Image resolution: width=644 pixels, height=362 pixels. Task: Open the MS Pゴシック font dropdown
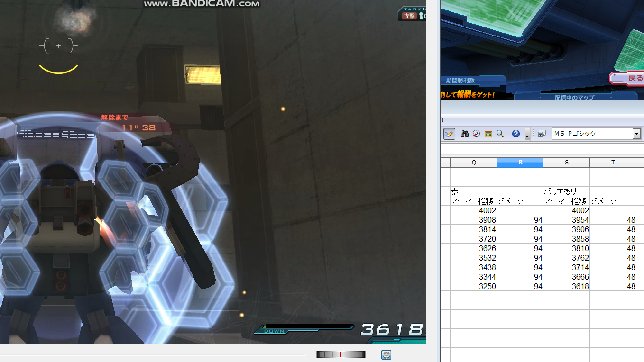636,134
